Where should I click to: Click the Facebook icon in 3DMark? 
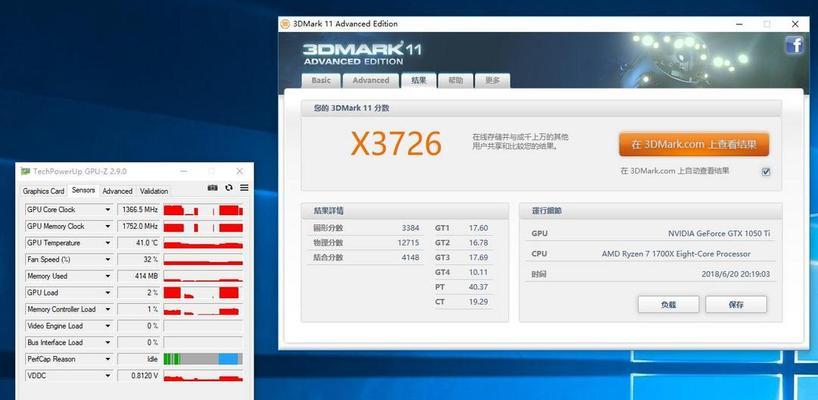795,45
